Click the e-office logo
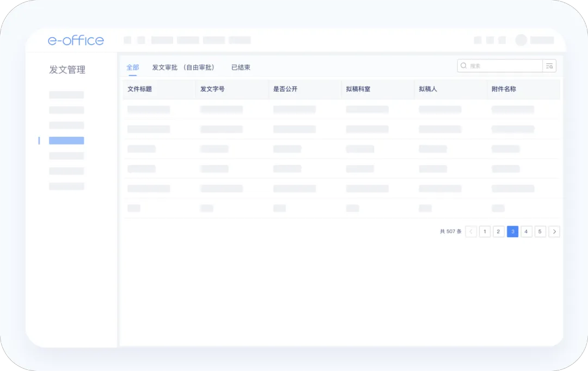 76,40
